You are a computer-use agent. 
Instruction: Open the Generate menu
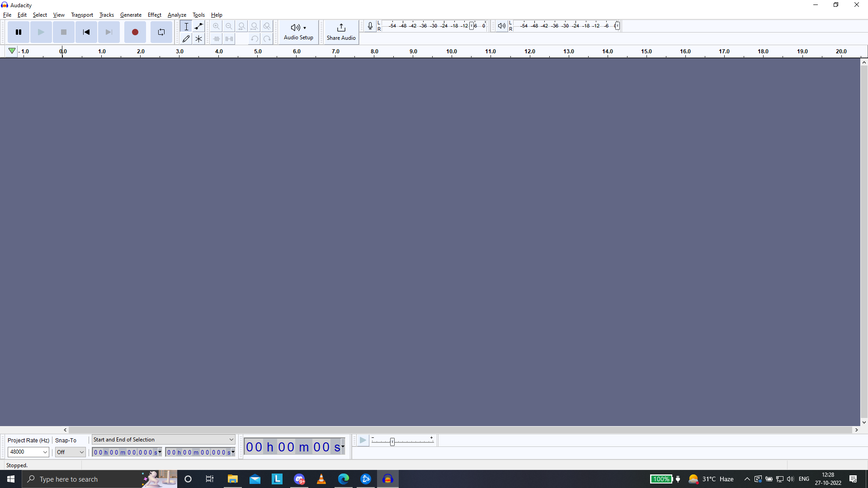click(131, 14)
